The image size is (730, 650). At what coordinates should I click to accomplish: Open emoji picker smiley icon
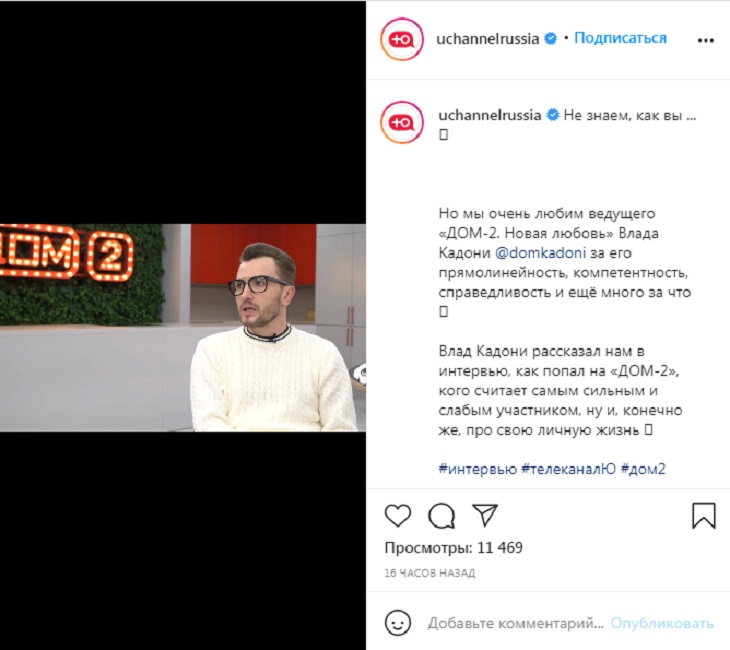398,623
